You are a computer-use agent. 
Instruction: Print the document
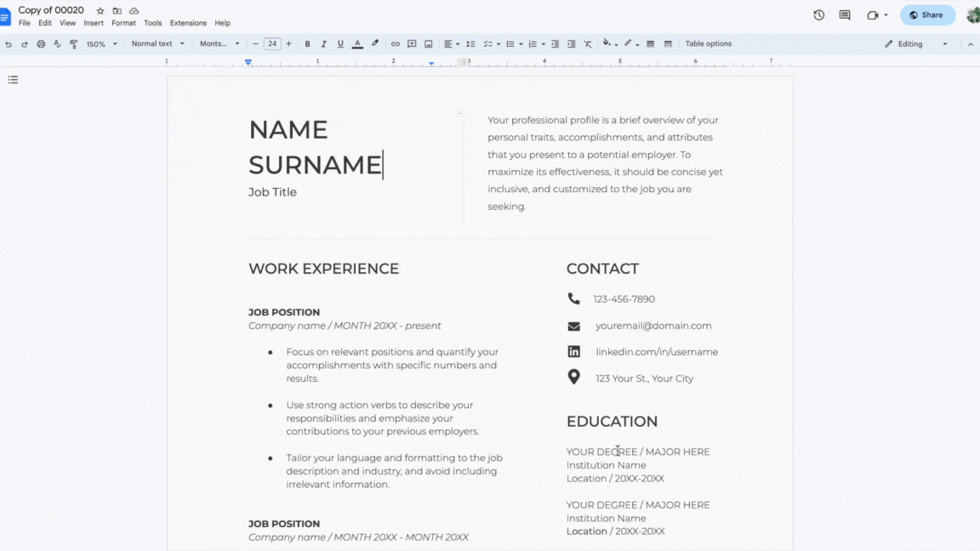coord(41,43)
